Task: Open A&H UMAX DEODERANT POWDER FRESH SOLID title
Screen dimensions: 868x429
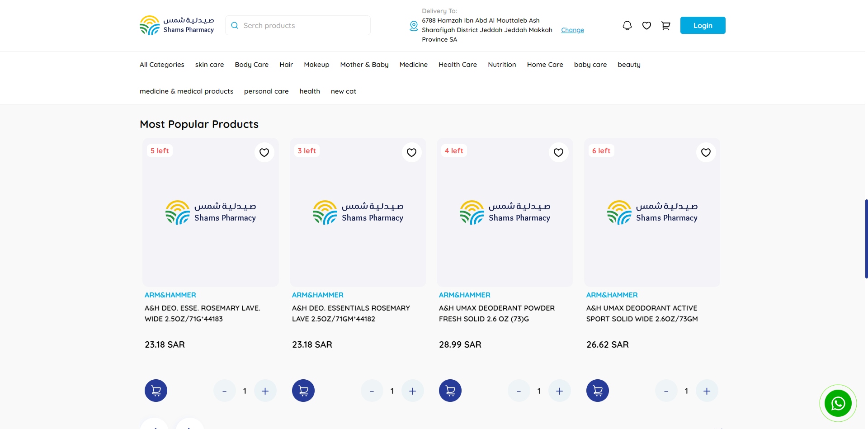Action: (497, 313)
